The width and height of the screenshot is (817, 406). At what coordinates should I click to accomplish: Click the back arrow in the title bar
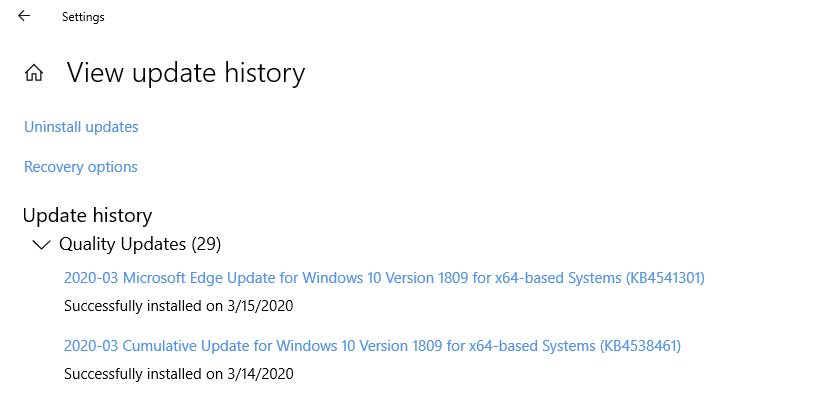tap(24, 16)
